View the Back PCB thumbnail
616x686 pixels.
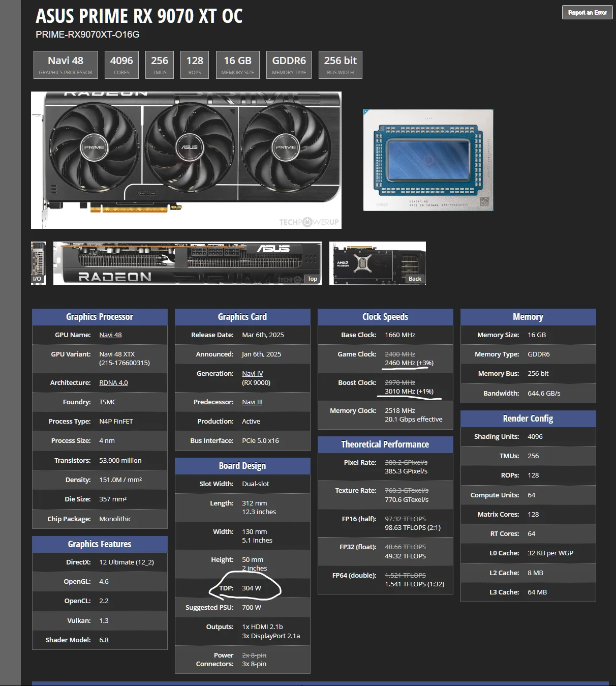378,263
